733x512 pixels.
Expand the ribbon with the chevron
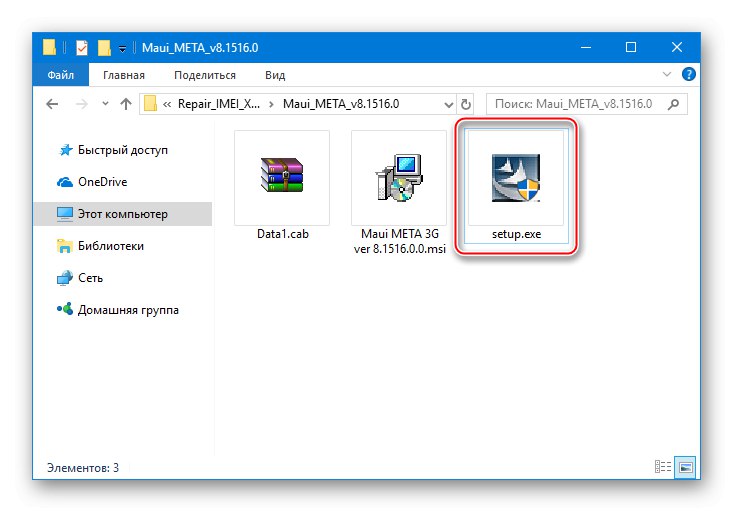(667, 74)
